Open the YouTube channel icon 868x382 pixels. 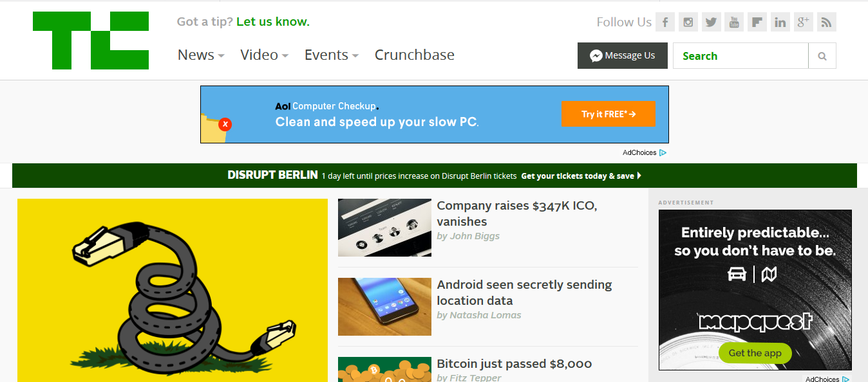click(734, 22)
